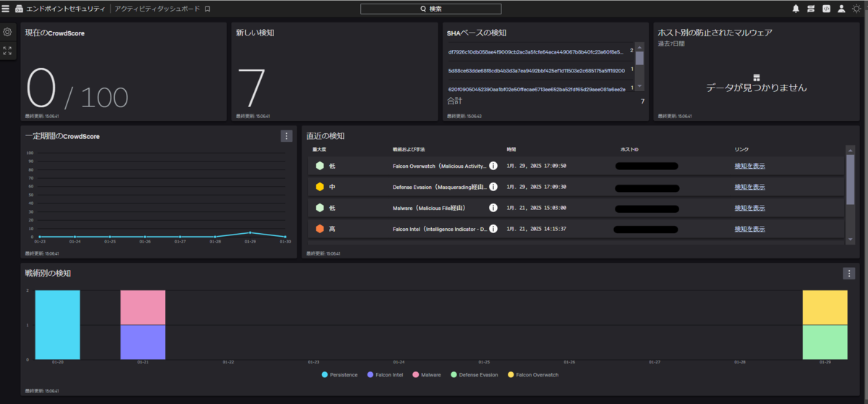Click info icon on the Defense Evasion row
The height and width of the screenshot is (404, 868).
coord(493,187)
